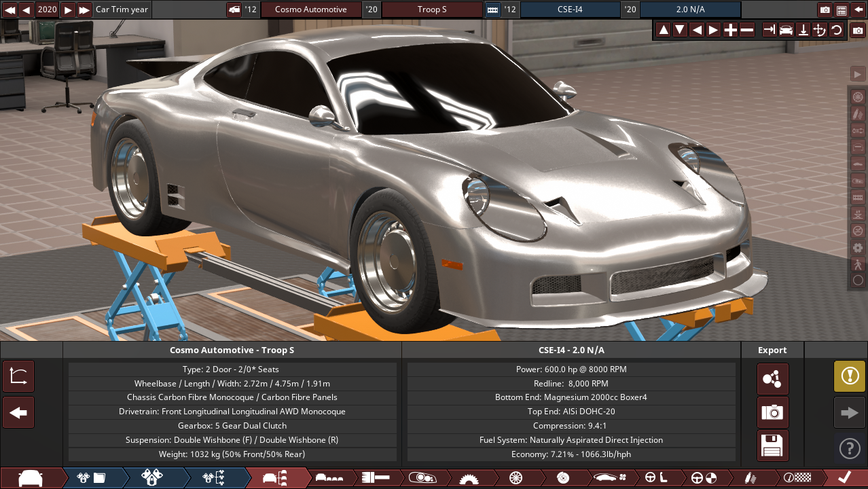Viewport: 868px width, 489px height.
Task: Click the circle icon at sidebar bottom
Action: (858, 280)
